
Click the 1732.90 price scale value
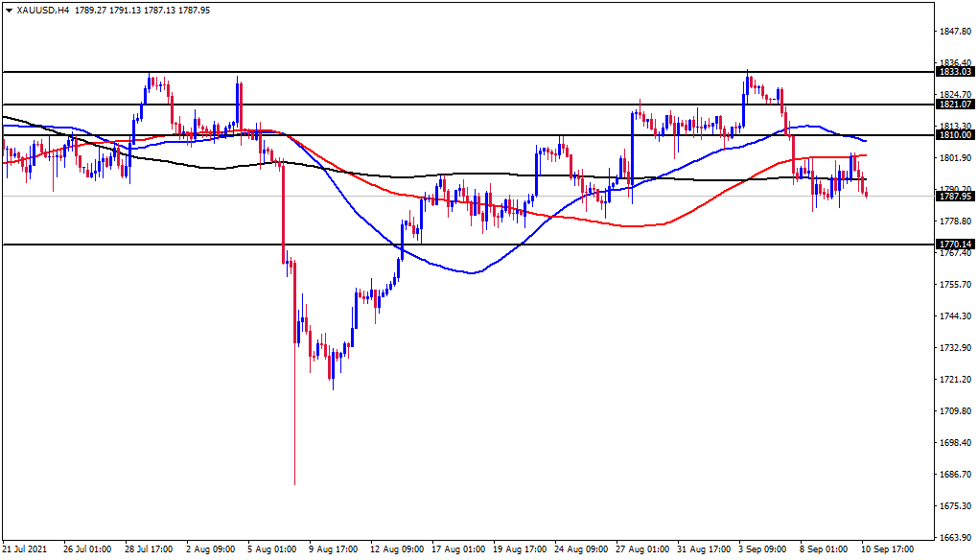click(956, 347)
